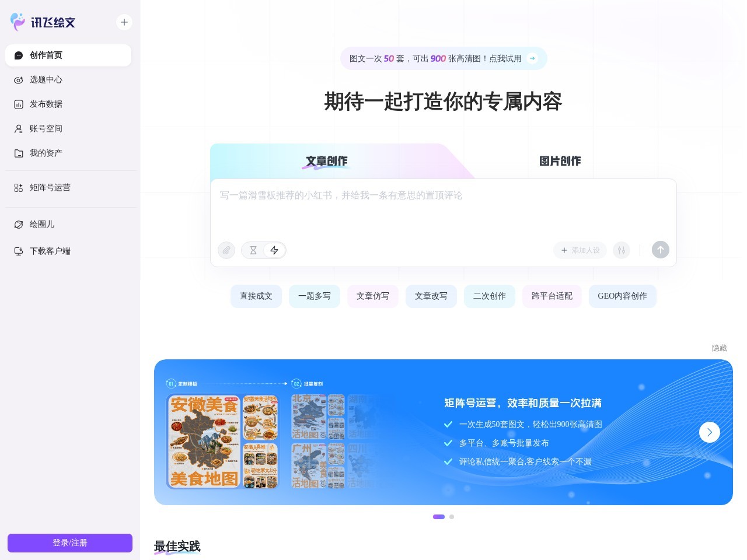Click the banner's next chevron arrow

[710, 432]
